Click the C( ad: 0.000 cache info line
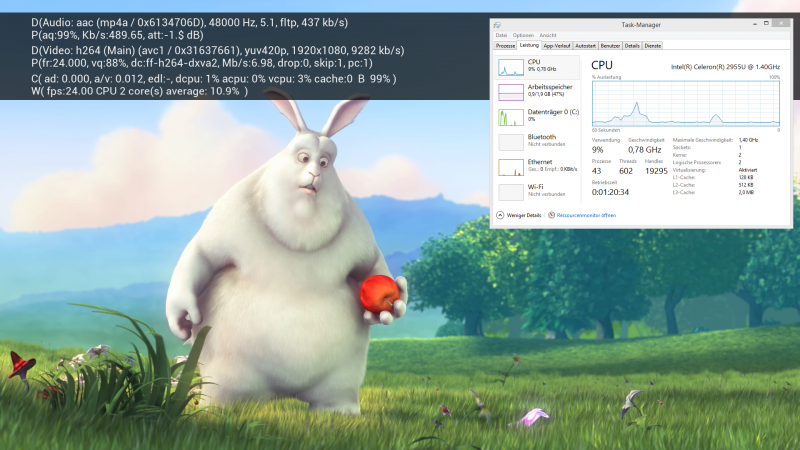Viewport: 800px width, 450px height. point(213,79)
